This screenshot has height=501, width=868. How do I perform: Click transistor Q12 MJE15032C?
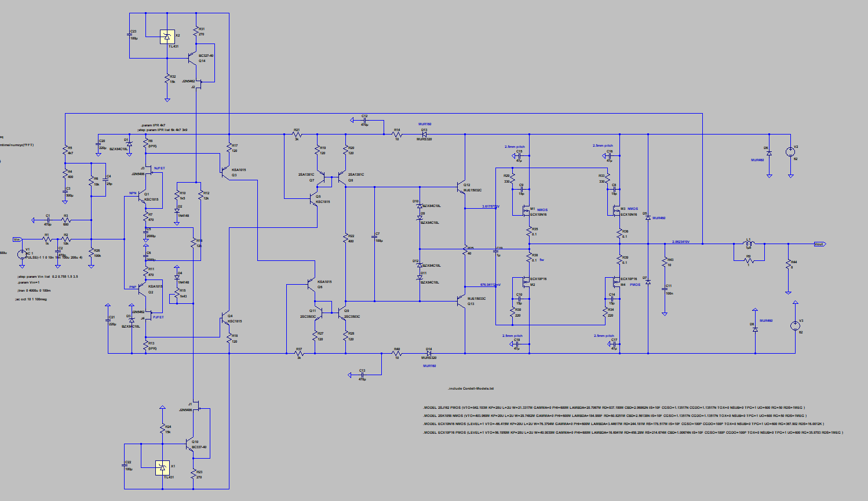461,188
